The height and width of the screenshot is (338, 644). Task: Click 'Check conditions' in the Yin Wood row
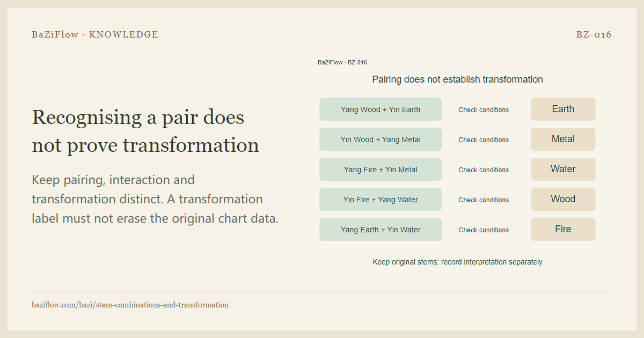tap(484, 140)
